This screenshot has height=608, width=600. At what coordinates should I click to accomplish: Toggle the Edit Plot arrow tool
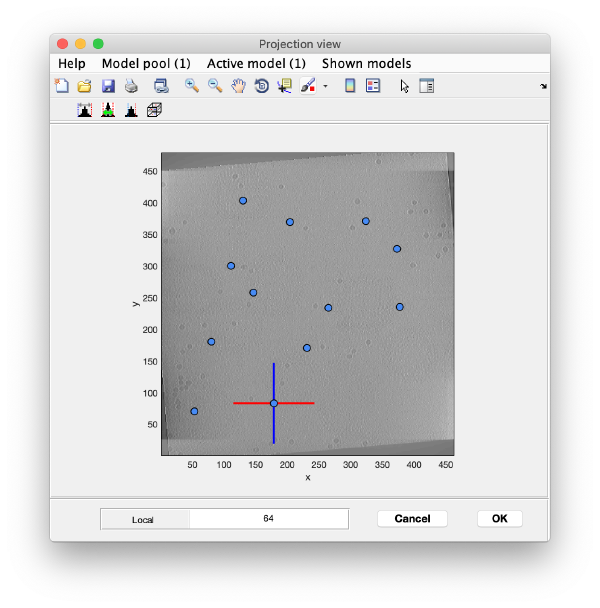[404, 86]
